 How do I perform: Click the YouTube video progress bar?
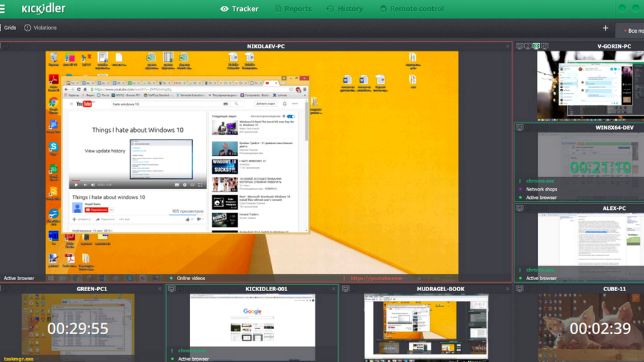pos(138,181)
